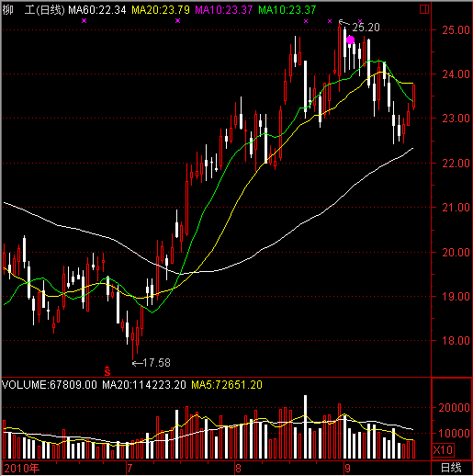
Task: Click the red S signal marker
Action: [x=107, y=371]
